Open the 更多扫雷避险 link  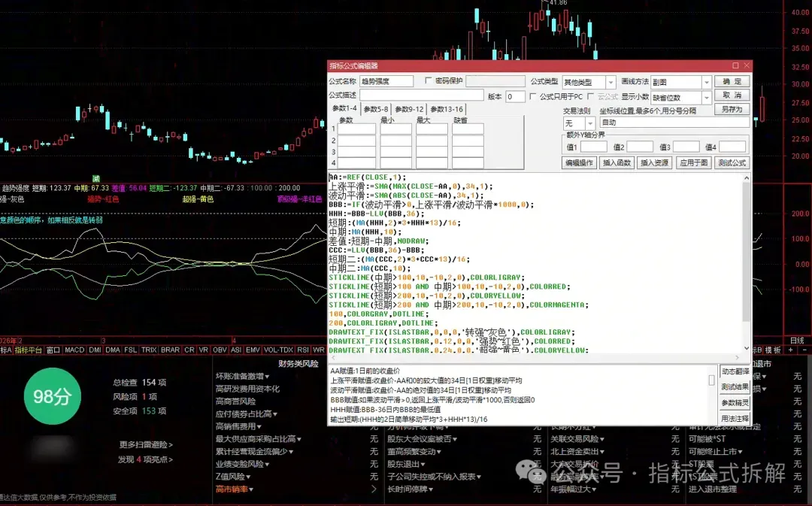[146, 444]
